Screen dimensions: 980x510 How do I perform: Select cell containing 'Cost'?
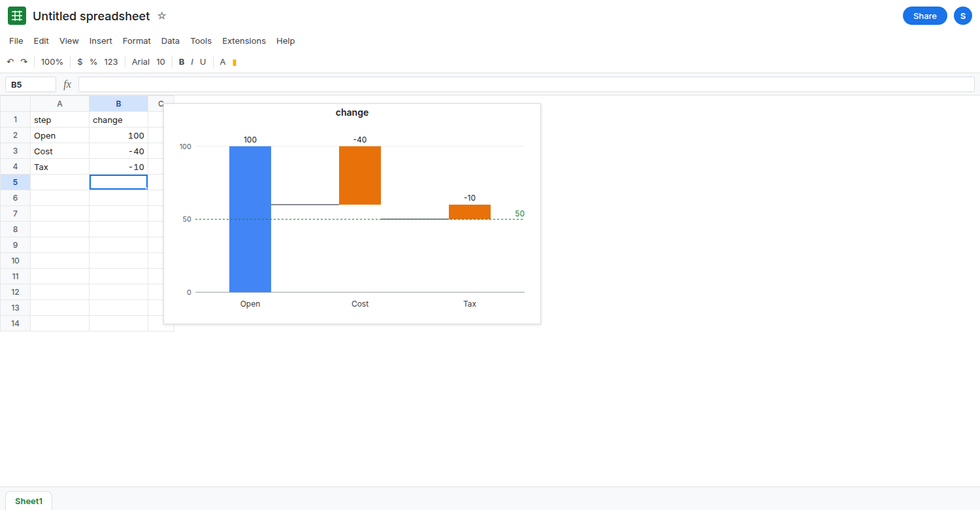click(59, 151)
